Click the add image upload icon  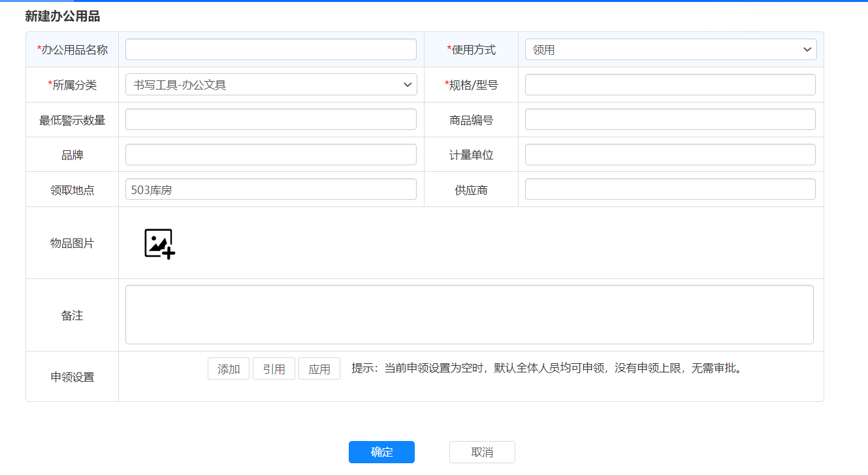click(x=159, y=244)
